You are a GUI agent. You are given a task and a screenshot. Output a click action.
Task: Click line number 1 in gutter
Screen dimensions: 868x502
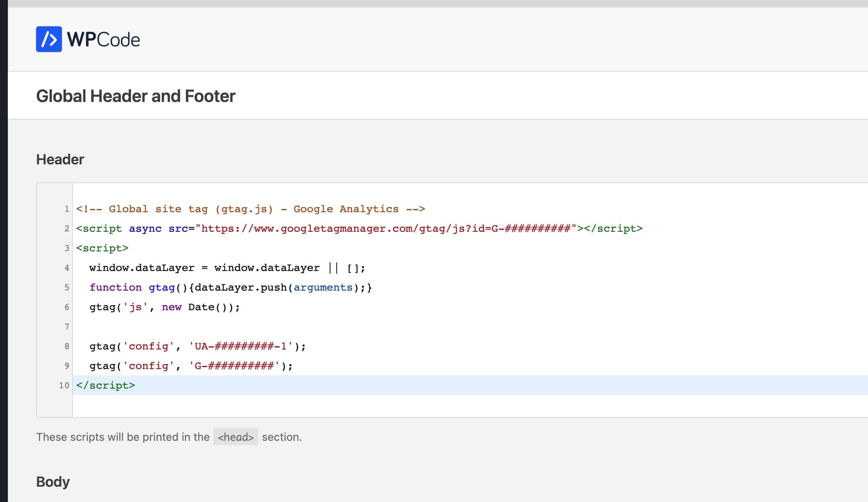tap(67, 209)
